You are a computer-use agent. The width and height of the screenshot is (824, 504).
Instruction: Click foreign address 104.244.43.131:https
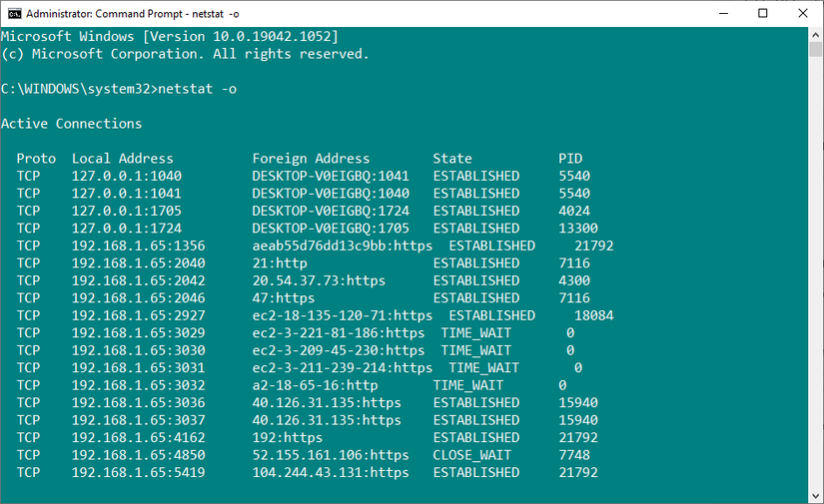(331, 472)
